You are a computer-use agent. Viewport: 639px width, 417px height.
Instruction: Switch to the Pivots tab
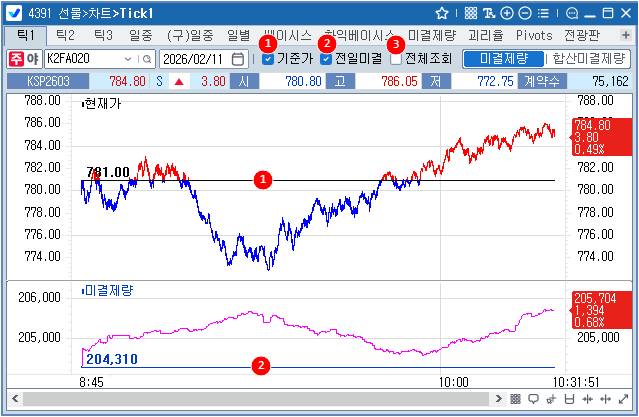tap(535, 35)
